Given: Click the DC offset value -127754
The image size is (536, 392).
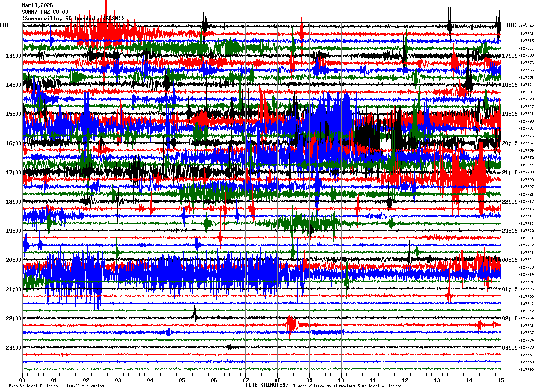Looking at the screenshot, I should 527,319.
